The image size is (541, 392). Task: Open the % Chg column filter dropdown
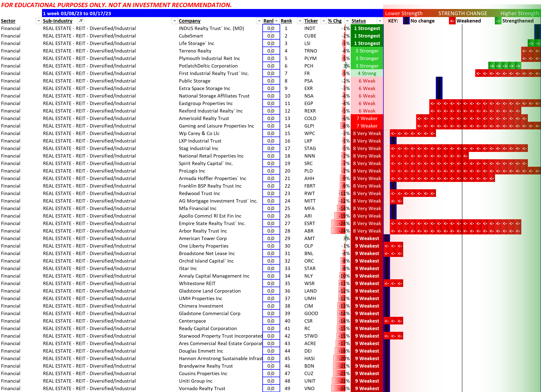point(347,21)
